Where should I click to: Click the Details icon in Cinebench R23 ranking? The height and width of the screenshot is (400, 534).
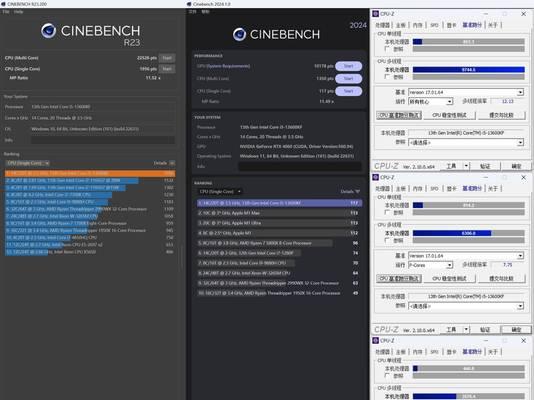[x=172, y=163]
